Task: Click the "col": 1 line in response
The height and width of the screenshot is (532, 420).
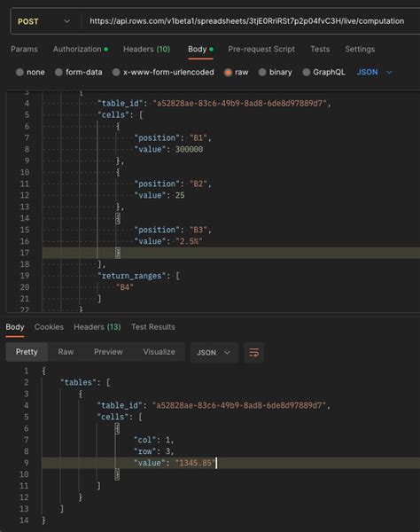Action: coord(154,440)
